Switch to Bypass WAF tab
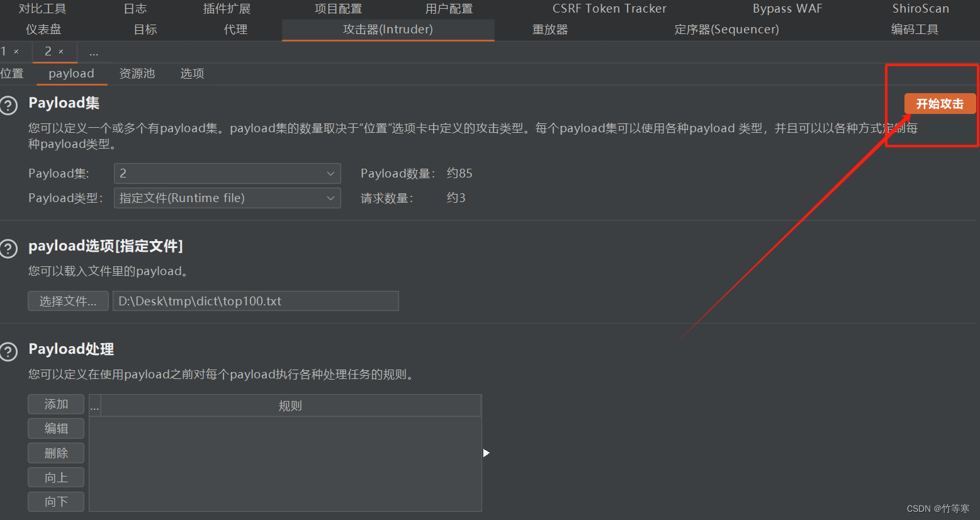The image size is (980, 520). pos(787,9)
